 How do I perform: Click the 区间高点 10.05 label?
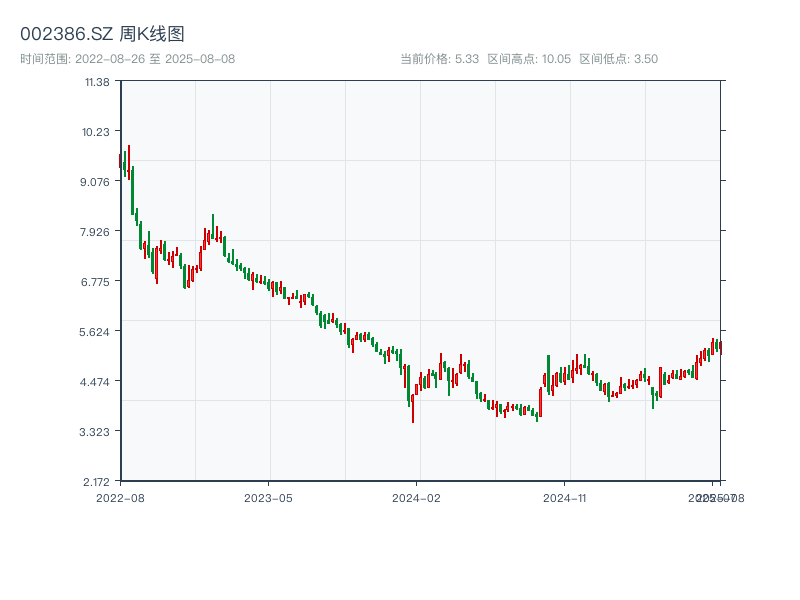[x=529, y=59]
